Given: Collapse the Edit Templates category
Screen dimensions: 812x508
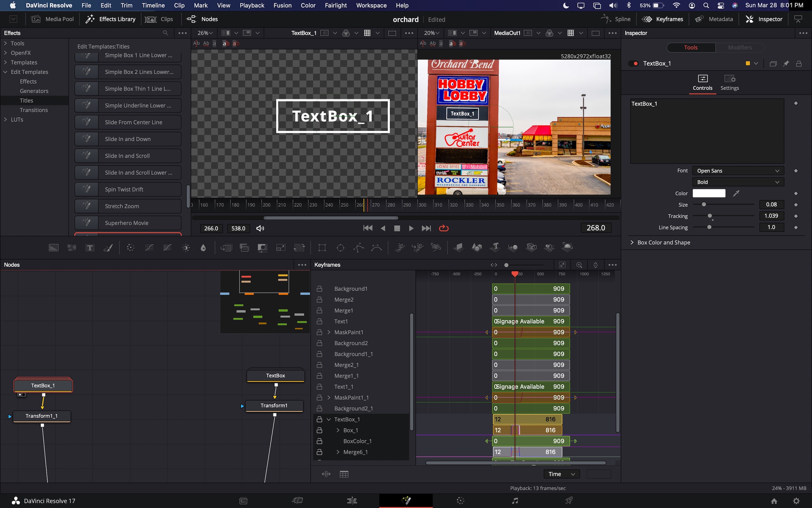Looking at the screenshot, I should pyautogui.click(x=5, y=72).
